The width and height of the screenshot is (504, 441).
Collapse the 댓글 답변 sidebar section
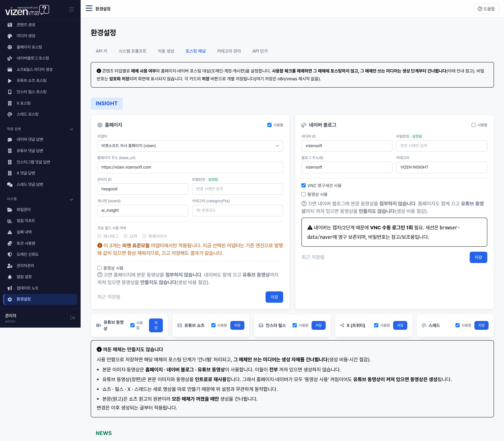click(x=71, y=129)
